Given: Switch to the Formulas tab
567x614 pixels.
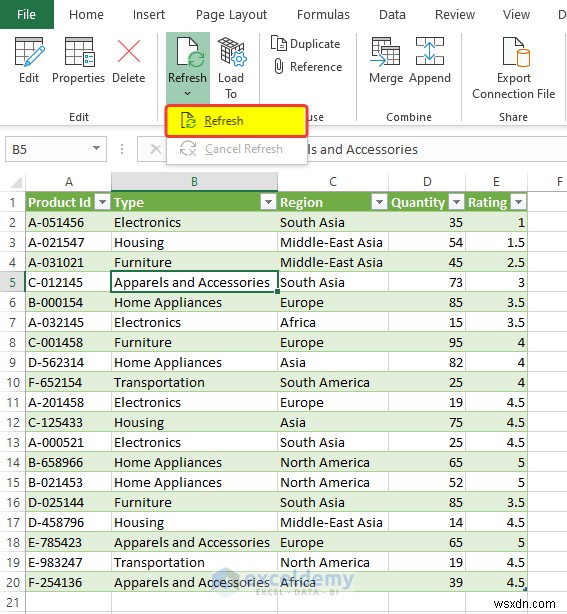Looking at the screenshot, I should point(323,14).
